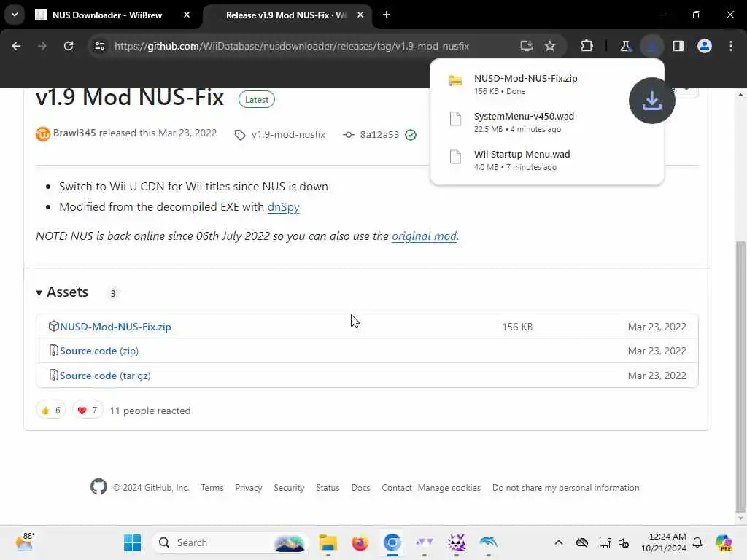Open Chrome three-dot menu
Image resolution: width=747 pixels, height=560 pixels.
(731, 46)
